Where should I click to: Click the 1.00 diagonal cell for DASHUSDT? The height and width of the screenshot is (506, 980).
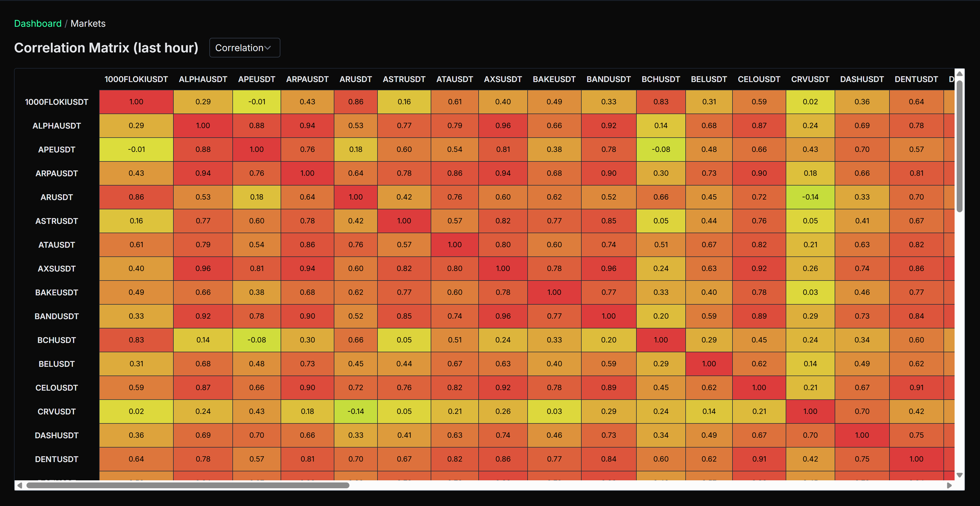click(862, 435)
